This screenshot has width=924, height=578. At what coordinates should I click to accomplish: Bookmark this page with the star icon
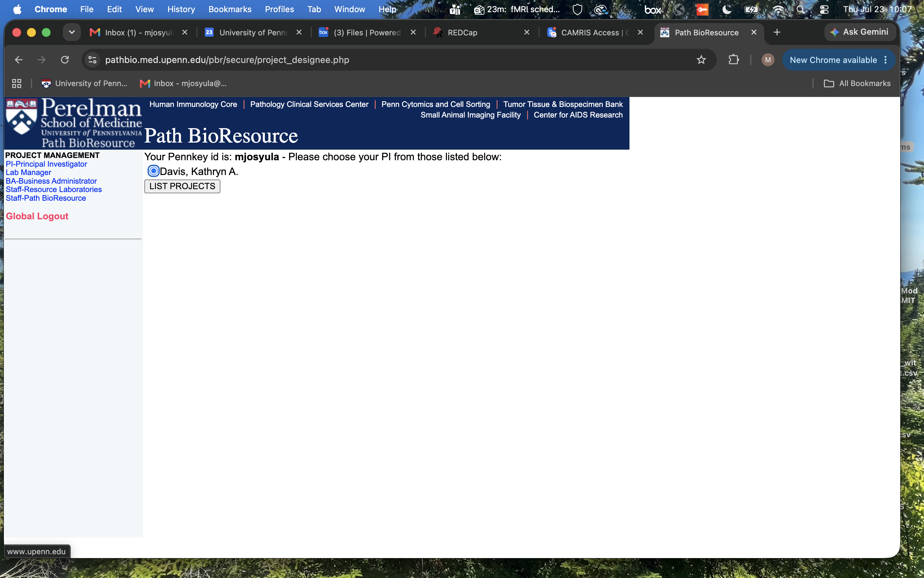701,60
